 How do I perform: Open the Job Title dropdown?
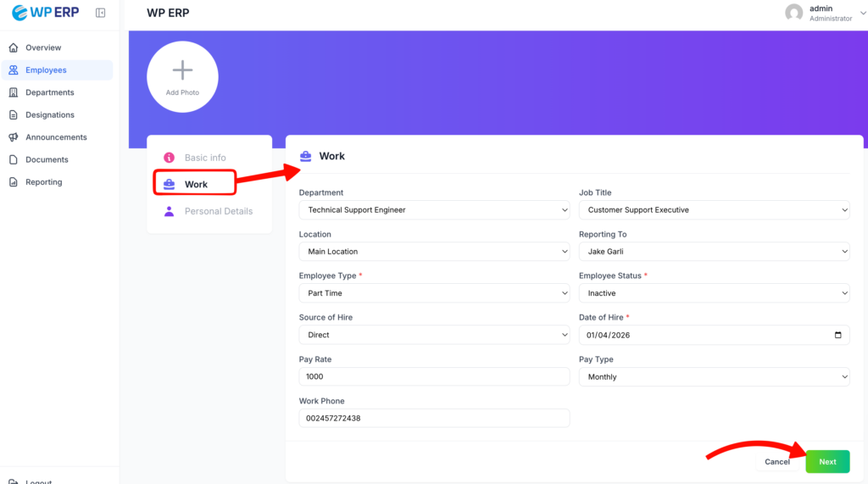pos(714,209)
